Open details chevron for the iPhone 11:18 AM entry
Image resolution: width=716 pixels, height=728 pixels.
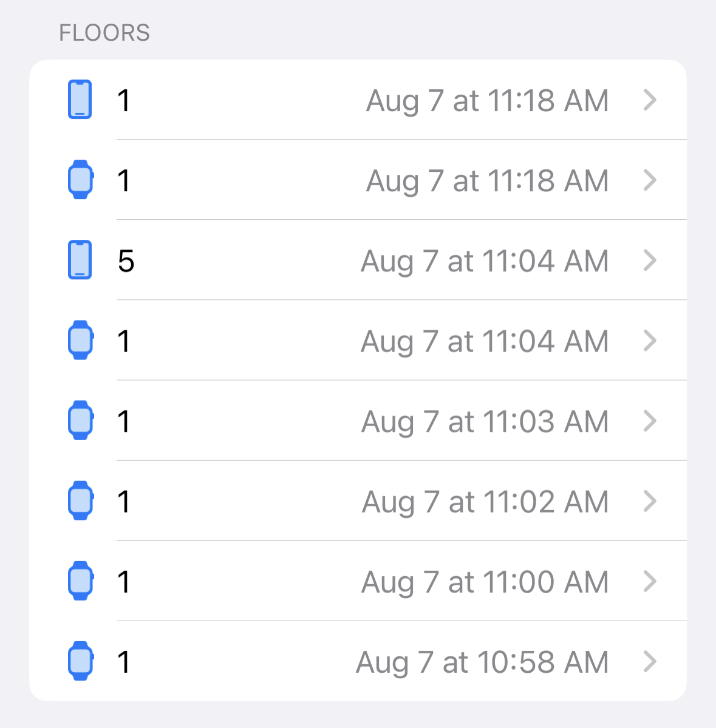tap(650, 100)
